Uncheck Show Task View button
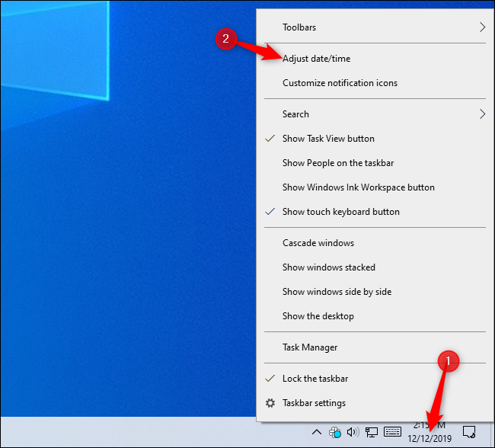 tap(375, 139)
